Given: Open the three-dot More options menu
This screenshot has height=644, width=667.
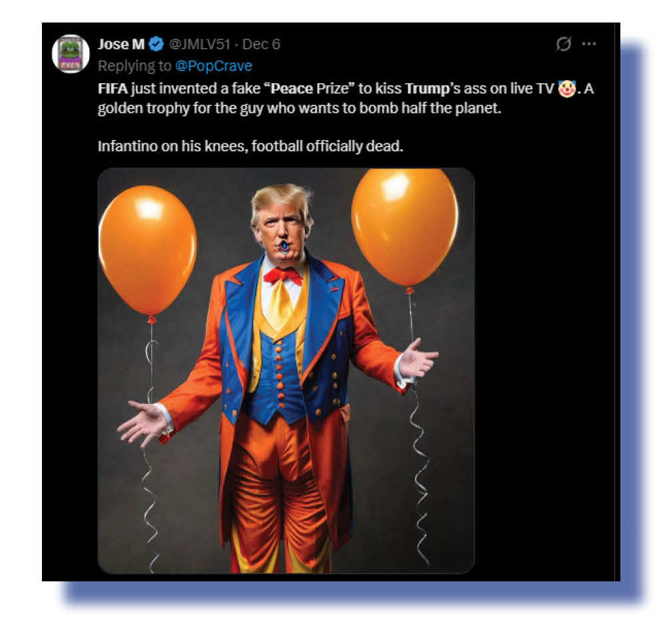Looking at the screenshot, I should pyautogui.click(x=589, y=45).
